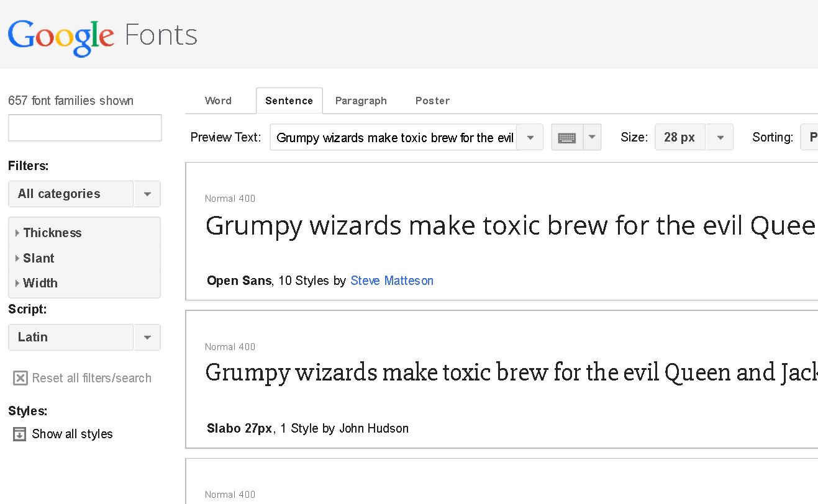This screenshot has height=504, width=818.
Task: Open the keyboard layout dropdown arrow
Action: coord(593,137)
